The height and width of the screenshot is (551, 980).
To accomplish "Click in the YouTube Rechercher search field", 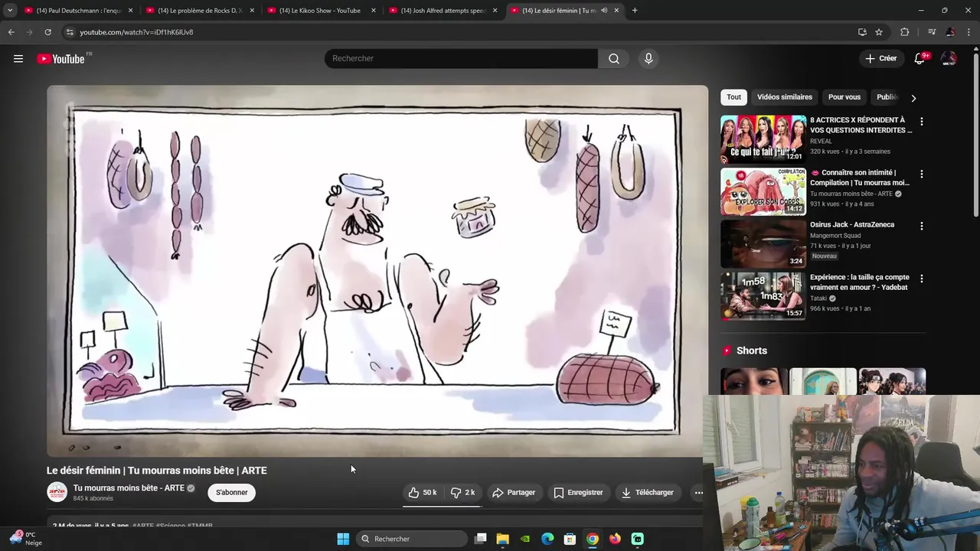I will tap(461, 59).
